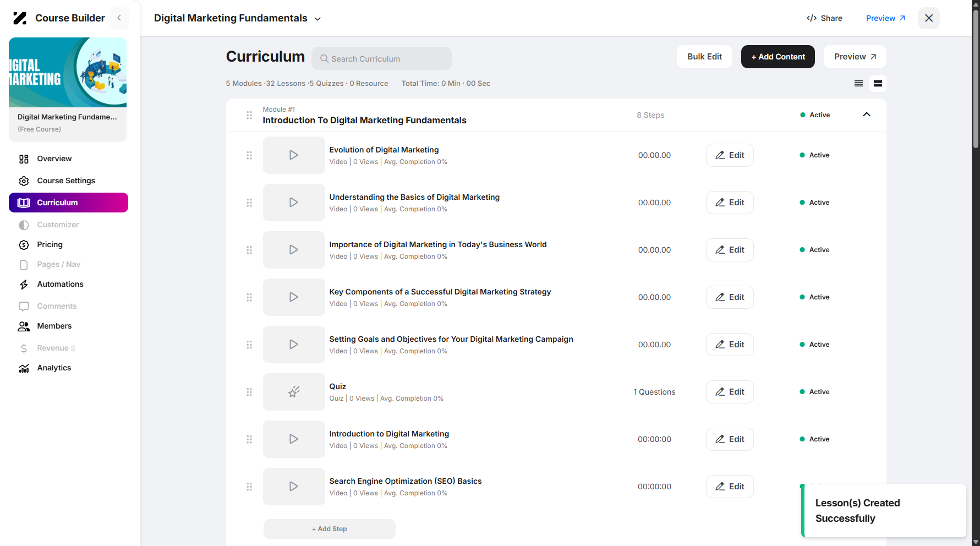Screen dimensions: 980x546
Task: Open video thumbnail for Understanding the Basics lesson
Action: pyautogui.click(x=294, y=203)
